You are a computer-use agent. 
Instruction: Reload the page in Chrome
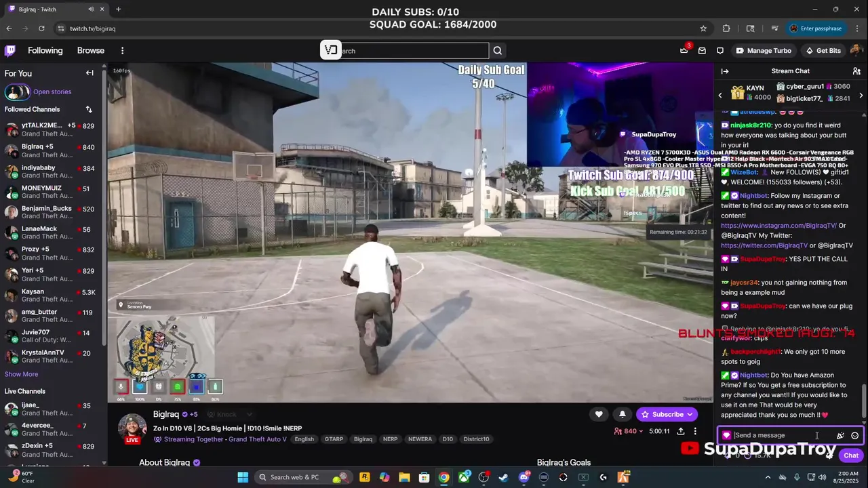coord(41,28)
